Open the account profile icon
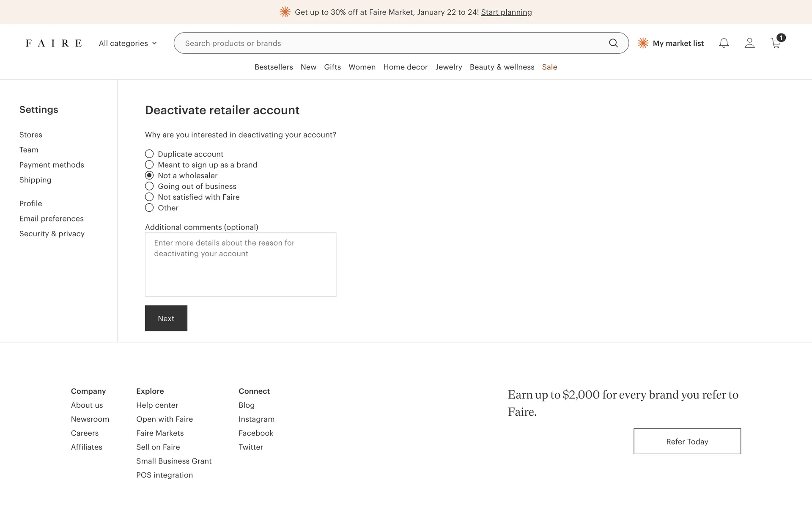Viewport: 812px width, 508px height. [749, 43]
